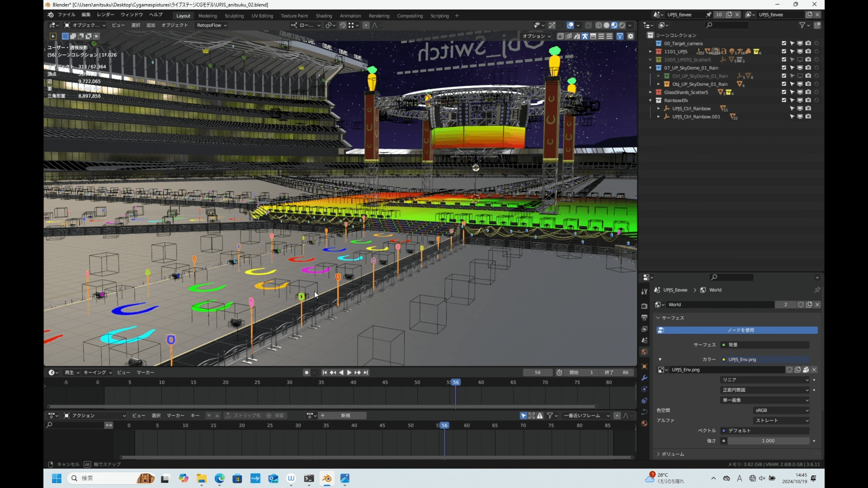The image size is (868, 488).
Task: Open the timeline Keying menu
Action: coord(98,372)
